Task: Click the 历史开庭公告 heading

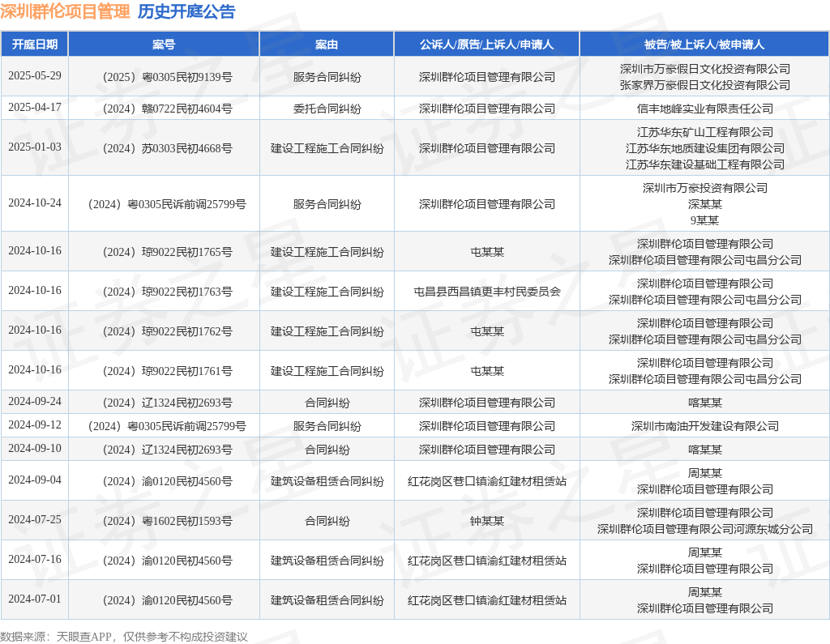Action: tap(186, 11)
